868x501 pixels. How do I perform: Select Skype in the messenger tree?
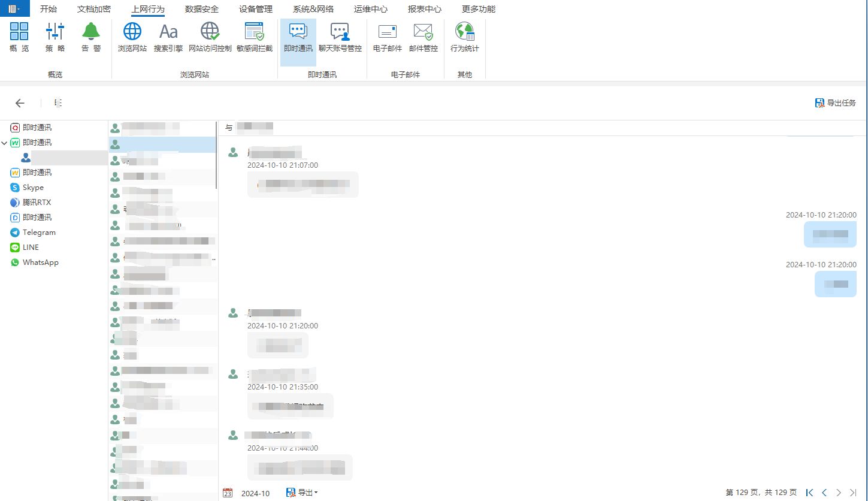point(28,187)
